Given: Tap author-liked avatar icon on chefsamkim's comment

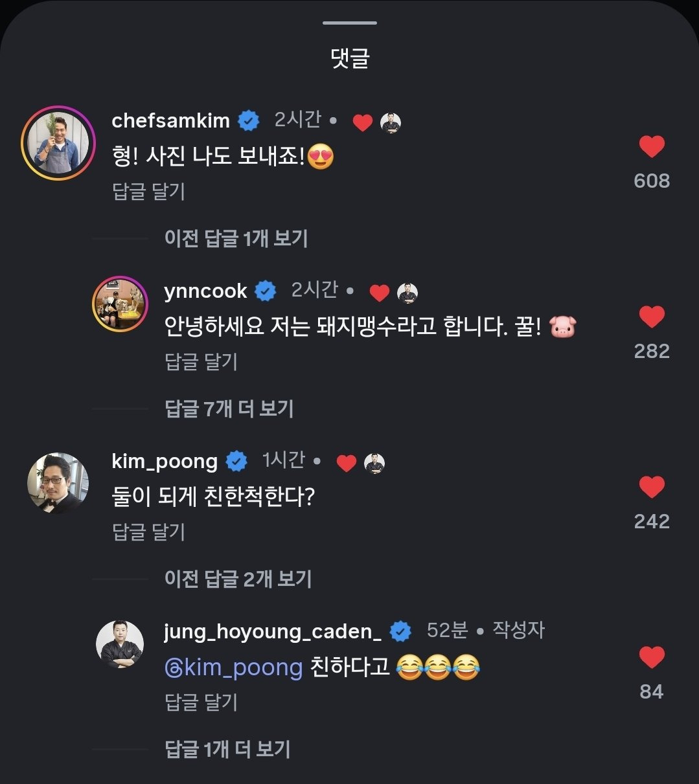Looking at the screenshot, I should [391, 122].
